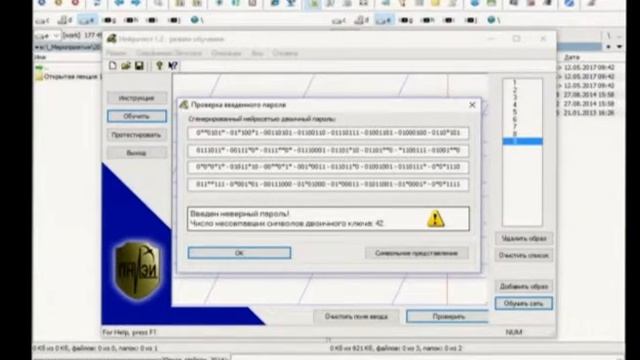This screenshot has width=640, height=360.
Task: Open the Режим menu in Нейронет window
Action: pyautogui.click(x=117, y=53)
